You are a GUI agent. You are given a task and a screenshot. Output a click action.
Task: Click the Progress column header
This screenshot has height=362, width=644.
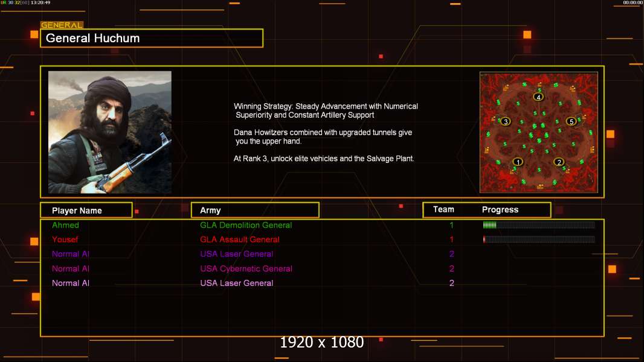[500, 209]
